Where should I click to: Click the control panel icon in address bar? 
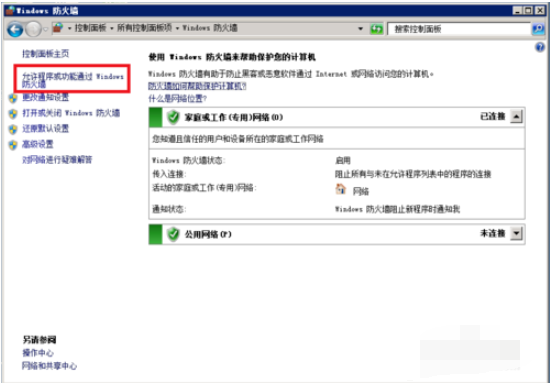click(x=58, y=28)
